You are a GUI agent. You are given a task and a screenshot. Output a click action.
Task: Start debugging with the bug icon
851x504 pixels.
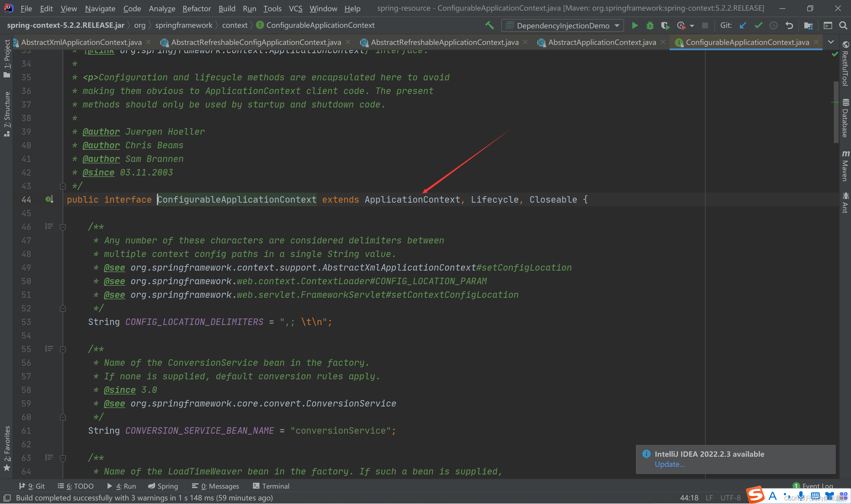click(x=649, y=25)
